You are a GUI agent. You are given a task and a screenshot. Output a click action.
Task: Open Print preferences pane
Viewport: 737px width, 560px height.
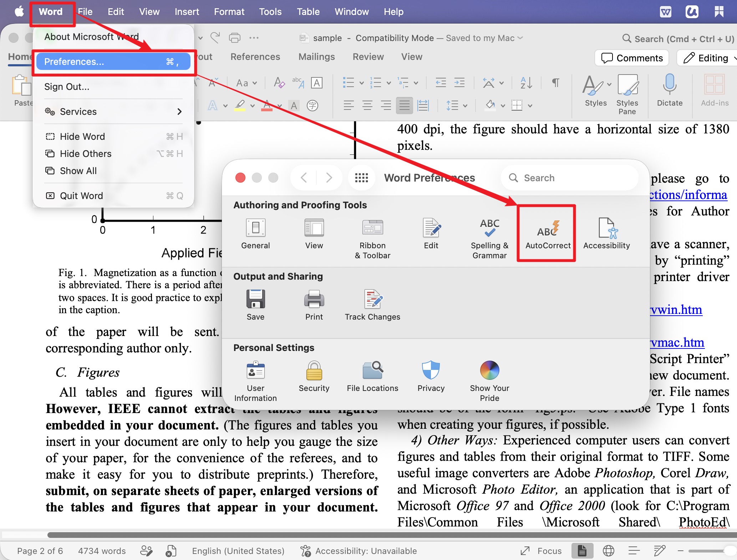(314, 305)
